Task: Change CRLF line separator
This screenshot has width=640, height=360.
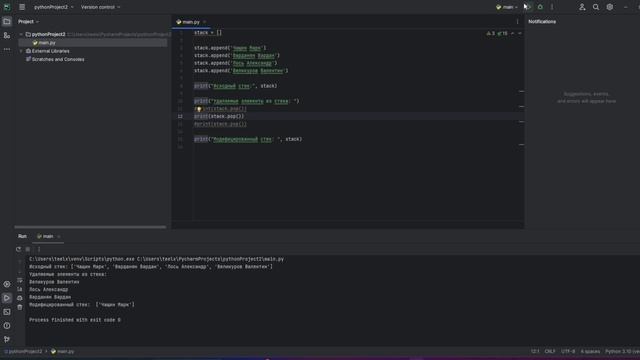Action: pyautogui.click(x=550, y=351)
